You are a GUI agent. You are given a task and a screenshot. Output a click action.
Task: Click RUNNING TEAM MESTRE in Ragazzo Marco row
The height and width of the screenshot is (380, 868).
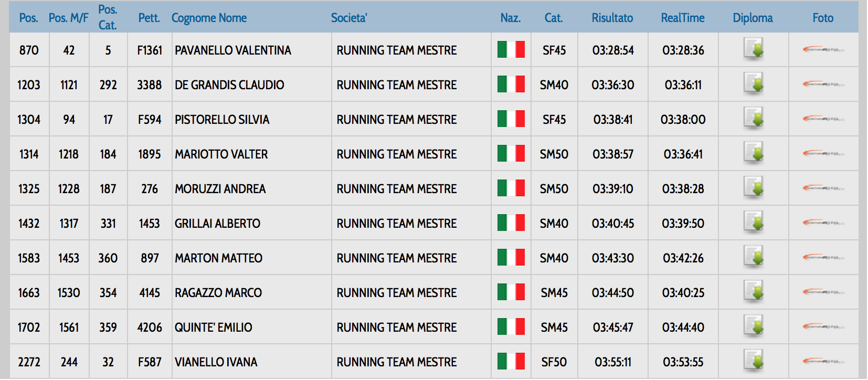click(396, 293)
